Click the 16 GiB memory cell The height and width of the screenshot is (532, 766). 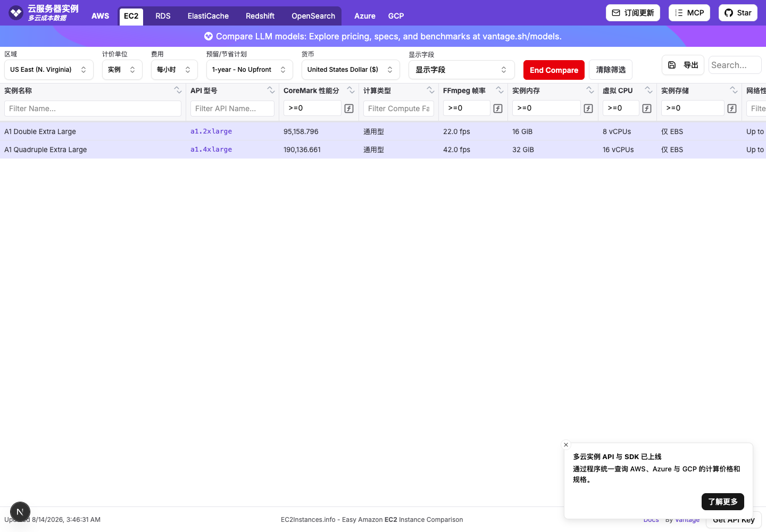522,131
